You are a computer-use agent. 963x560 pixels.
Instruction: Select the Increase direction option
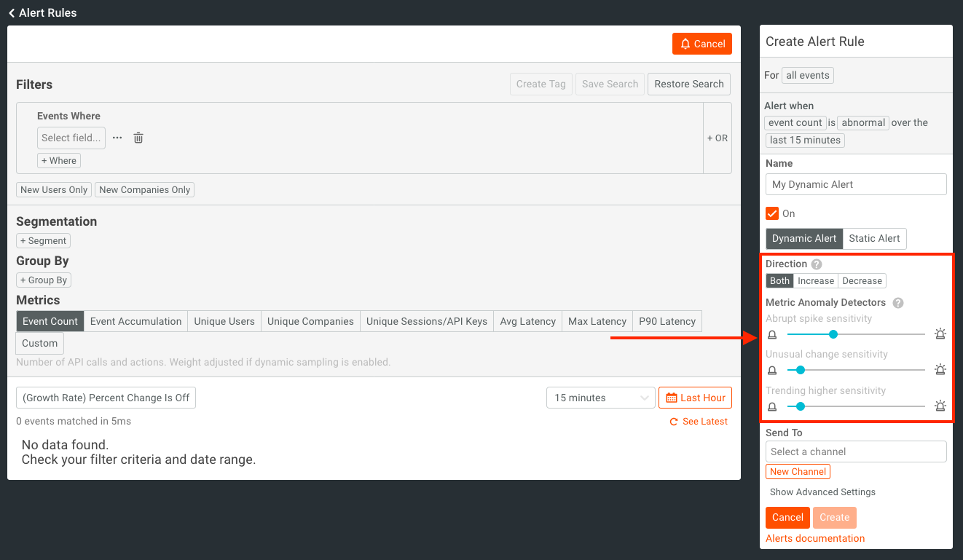815,281
